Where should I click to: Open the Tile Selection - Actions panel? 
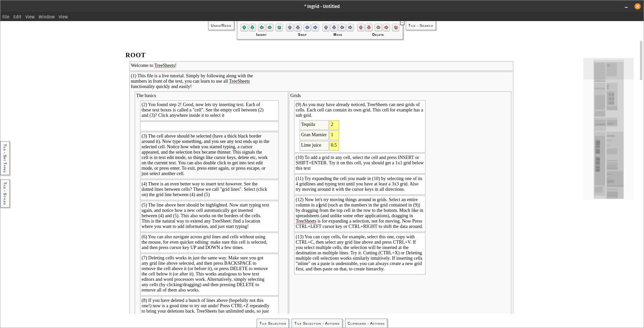tap(317, 323)
